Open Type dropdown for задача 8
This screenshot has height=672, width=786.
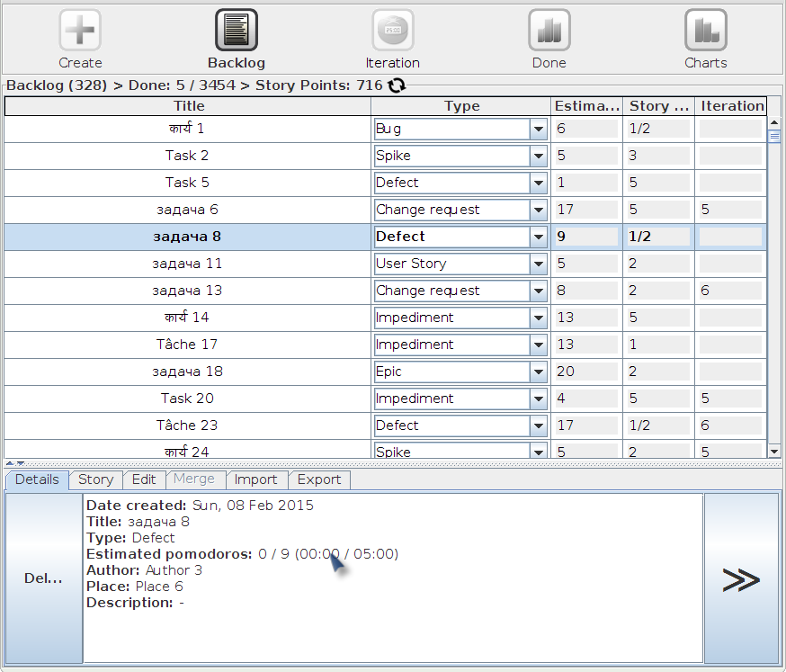click(539, 237)
